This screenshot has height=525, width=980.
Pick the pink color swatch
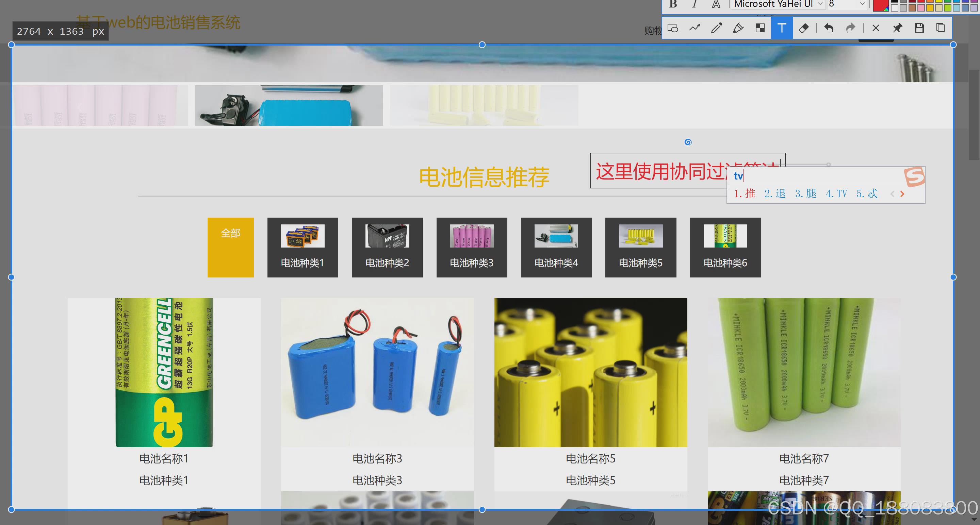tap(921, 8)
